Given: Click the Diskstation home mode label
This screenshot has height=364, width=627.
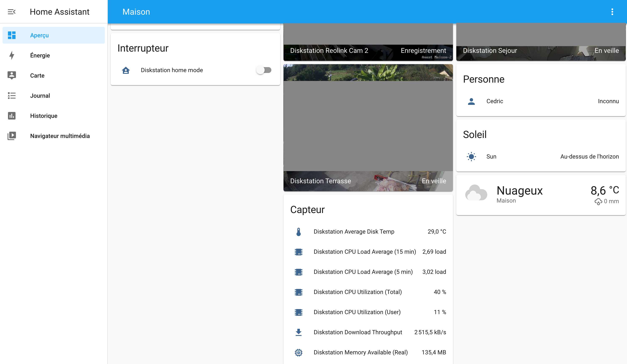Looking at the screenshot, I should point(172,70).
